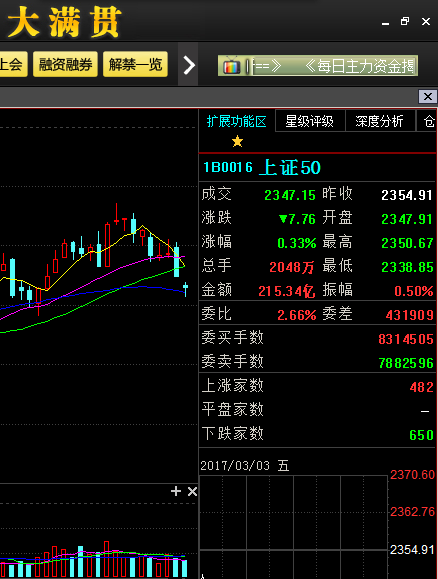Minimize the application window

[x=385, y=23]
